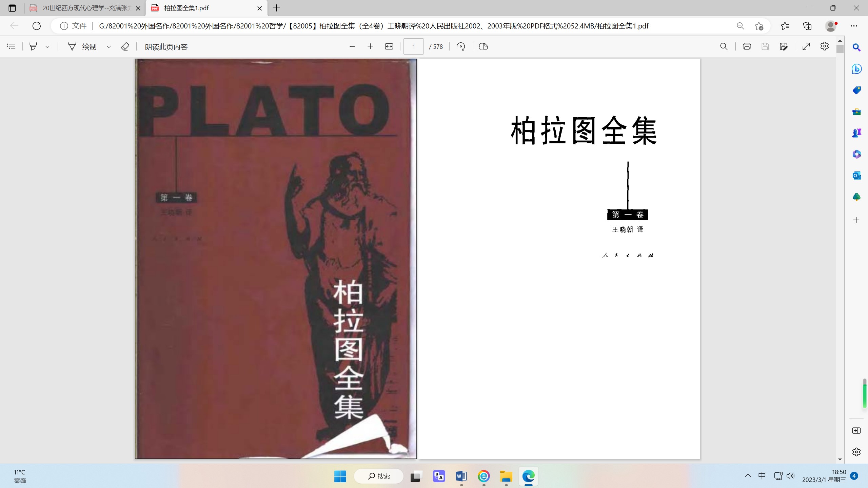Enter full screen mode
The height and width of the screenshot is (488, 868).
pos(806,46)
